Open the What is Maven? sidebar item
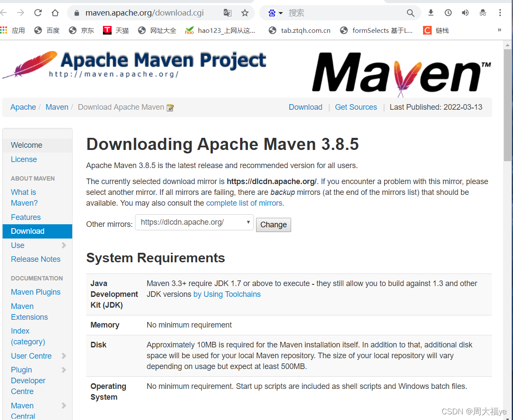The height and width of the screenshot is (420, 513). point(37,197)
